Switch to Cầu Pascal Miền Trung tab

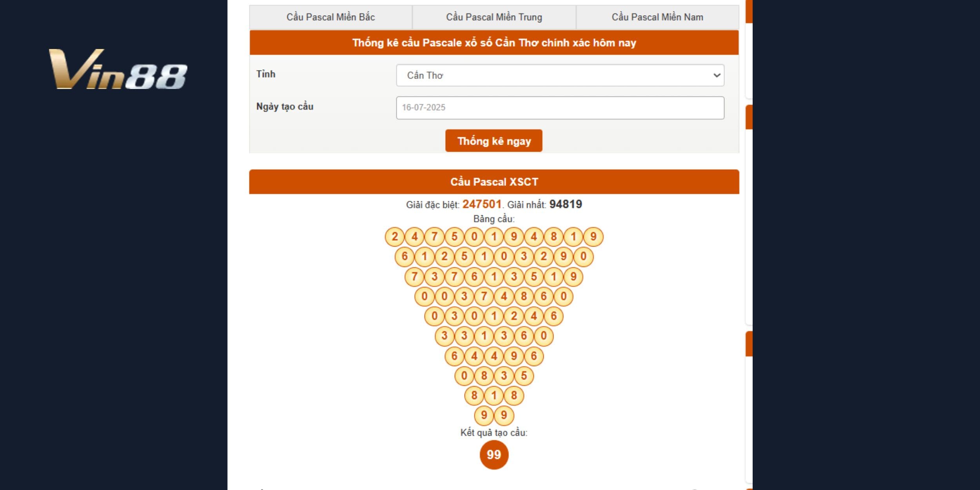494,17
